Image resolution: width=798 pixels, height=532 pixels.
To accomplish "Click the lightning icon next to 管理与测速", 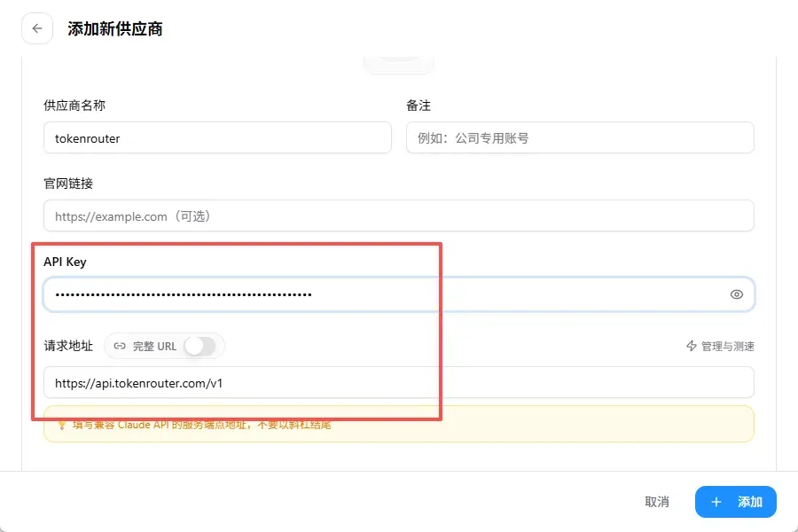I will (691, 346).
